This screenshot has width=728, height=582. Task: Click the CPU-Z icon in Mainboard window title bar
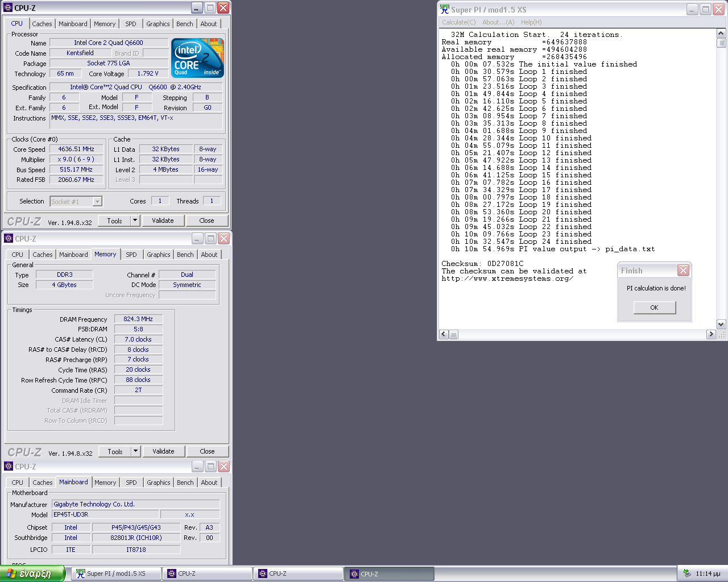point(9,467)
